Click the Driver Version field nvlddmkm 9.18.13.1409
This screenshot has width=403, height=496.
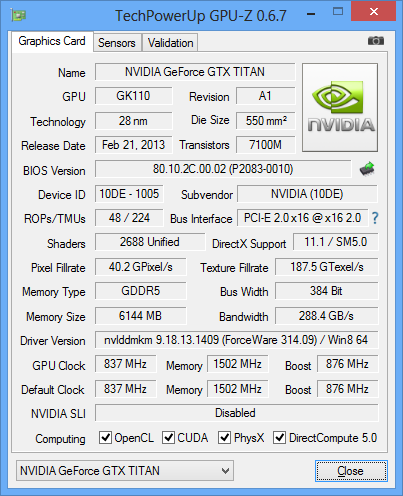click(237, 340)
